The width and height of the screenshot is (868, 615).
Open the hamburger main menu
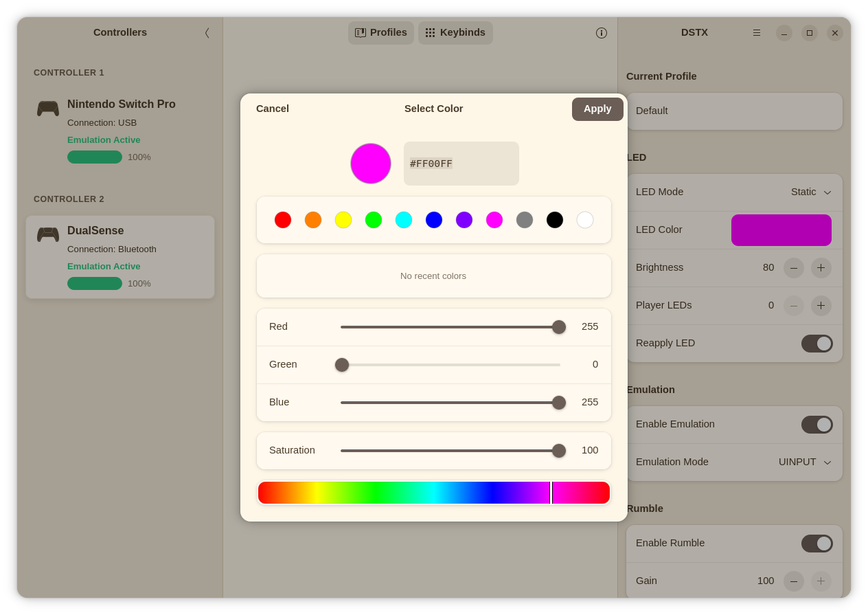pos(757,33)
